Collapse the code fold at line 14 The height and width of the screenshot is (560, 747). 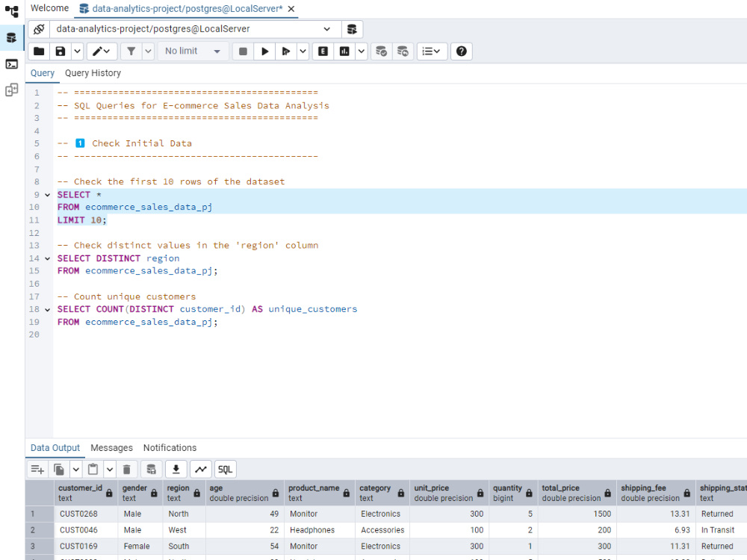(47, 258)
